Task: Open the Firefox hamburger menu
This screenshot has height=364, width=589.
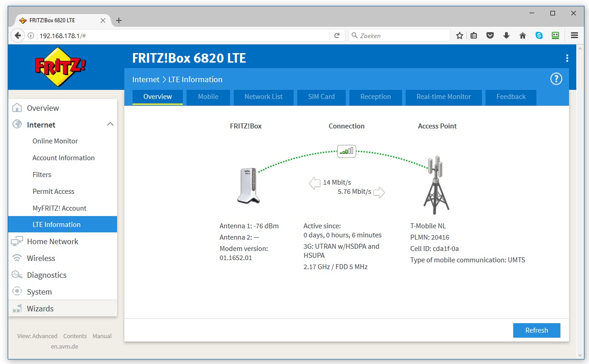Action: point(574,35)
